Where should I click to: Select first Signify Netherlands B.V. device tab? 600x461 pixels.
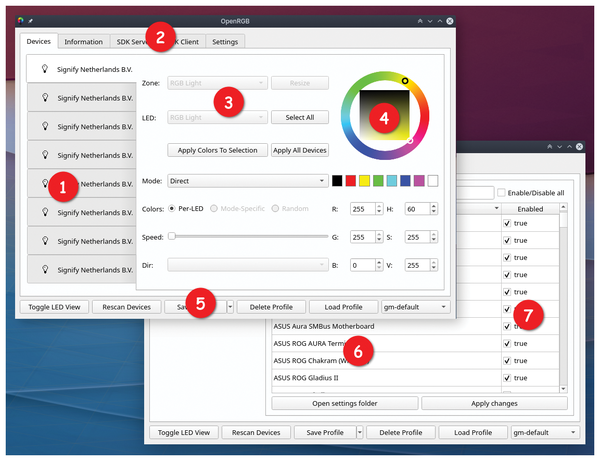81,69
